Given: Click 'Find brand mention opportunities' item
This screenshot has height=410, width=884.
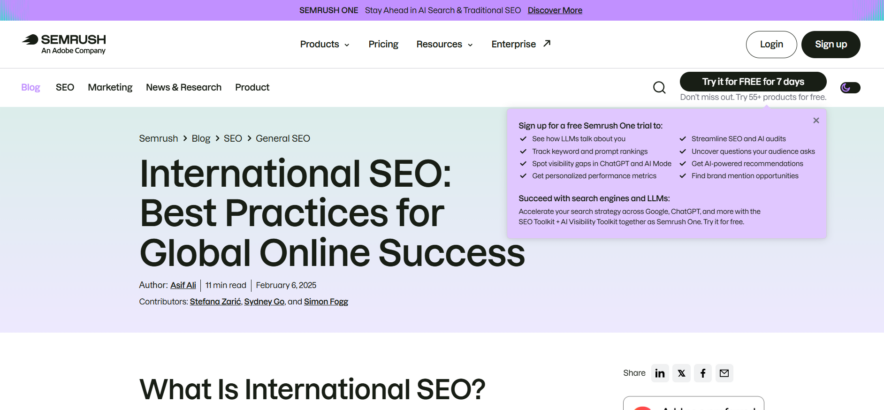Looking at the screenshot, I should pos(745,176).
